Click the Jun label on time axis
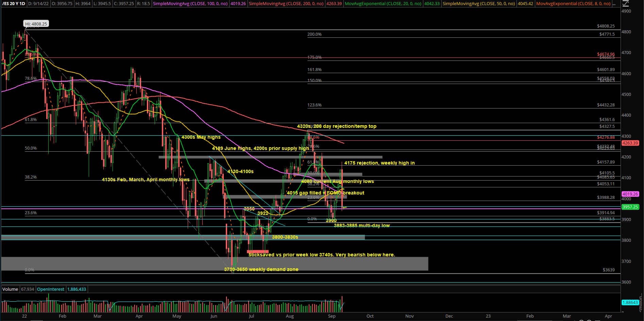The width and height of the screenshot is (644, 321). pyautogui.click(x=214, y=316)
